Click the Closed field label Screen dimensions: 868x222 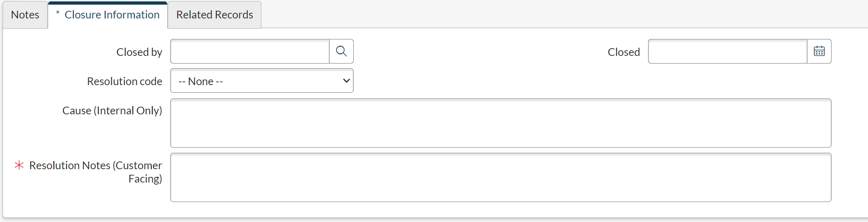pos(624,52)
